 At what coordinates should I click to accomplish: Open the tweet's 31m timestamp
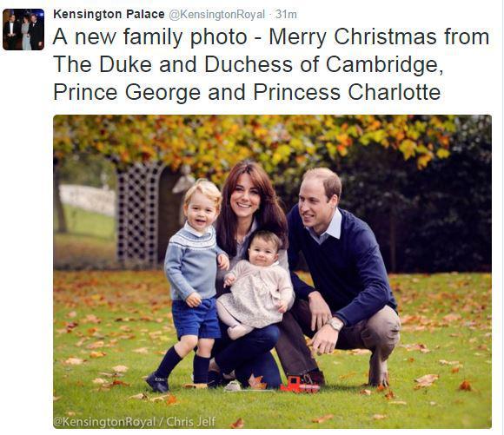(x=287, y=15)
